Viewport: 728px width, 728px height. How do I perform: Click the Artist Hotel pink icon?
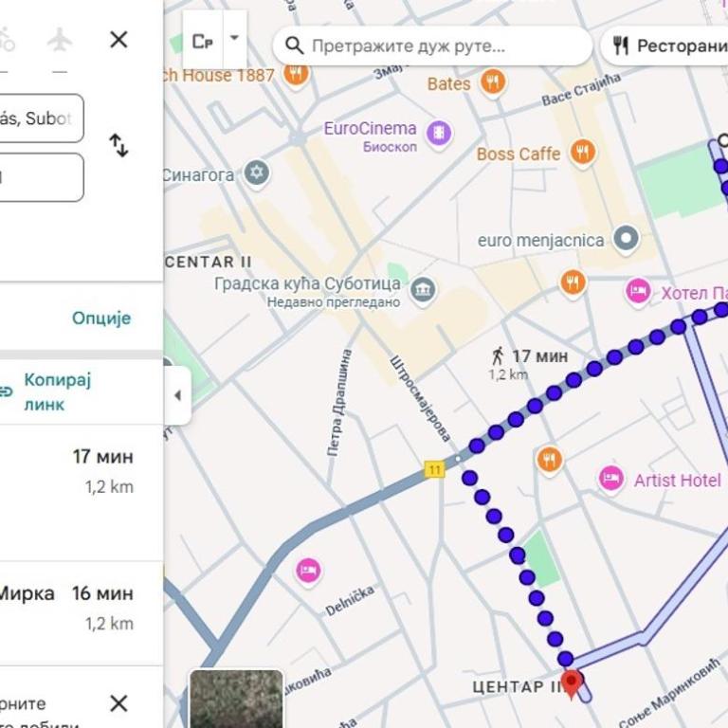611,480
